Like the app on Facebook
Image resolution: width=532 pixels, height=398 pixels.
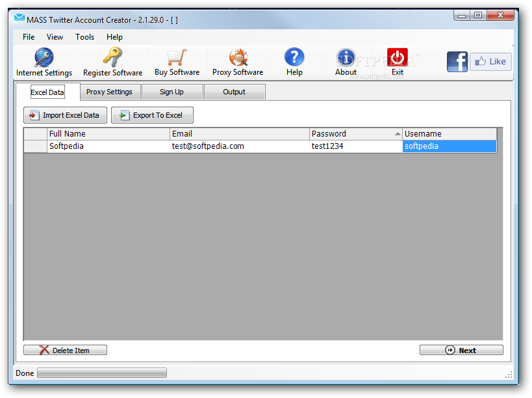pos(490,62)
